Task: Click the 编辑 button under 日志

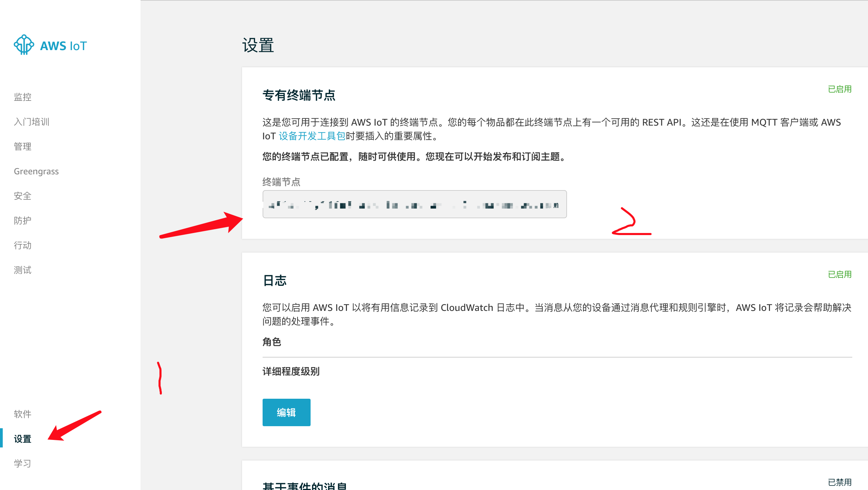Action: pos(286,412)
